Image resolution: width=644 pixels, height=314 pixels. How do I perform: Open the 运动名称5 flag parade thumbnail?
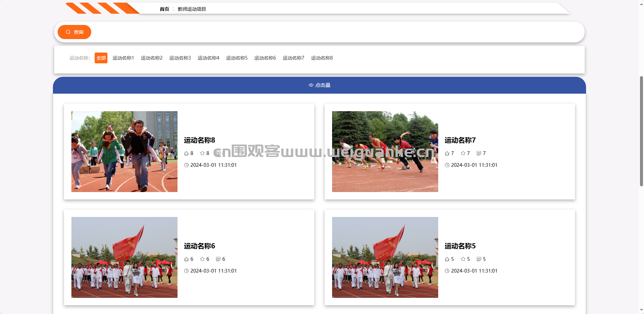pyautogui.click(x=385, y=257)
